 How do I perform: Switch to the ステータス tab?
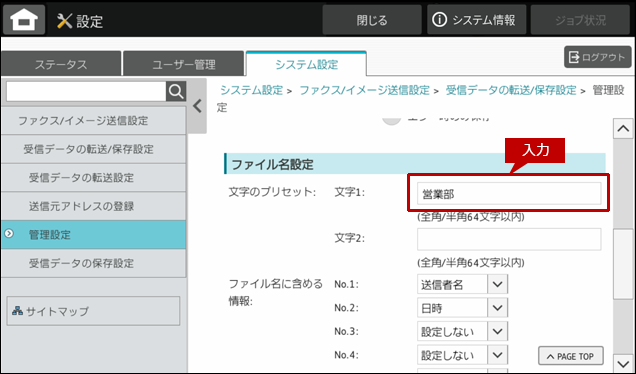point(61,64)
